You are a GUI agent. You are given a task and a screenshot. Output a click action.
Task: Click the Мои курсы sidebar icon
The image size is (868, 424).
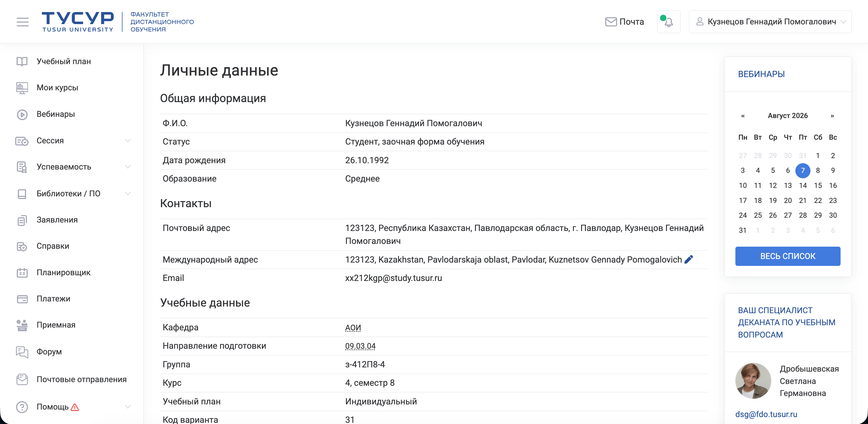[x=22, y=88]
